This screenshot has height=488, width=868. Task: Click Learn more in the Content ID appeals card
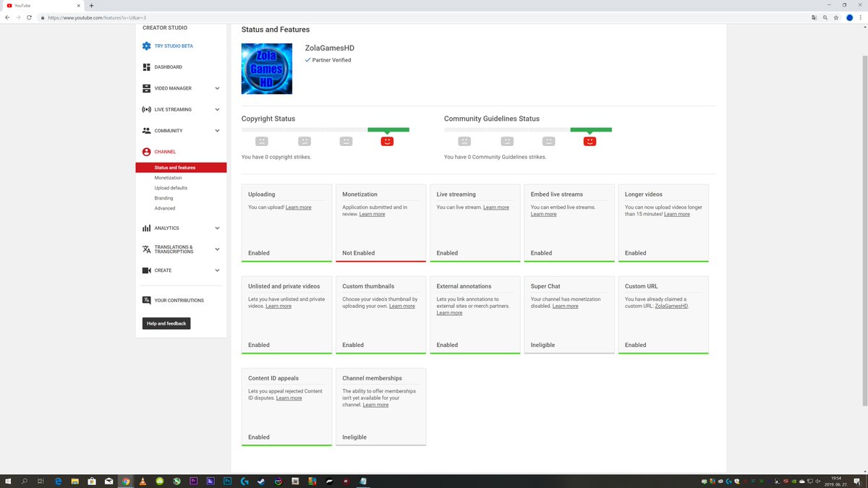[x=289, y=398]
